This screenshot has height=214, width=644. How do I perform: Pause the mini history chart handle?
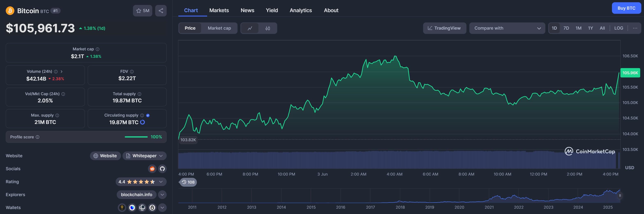[620, 195]
